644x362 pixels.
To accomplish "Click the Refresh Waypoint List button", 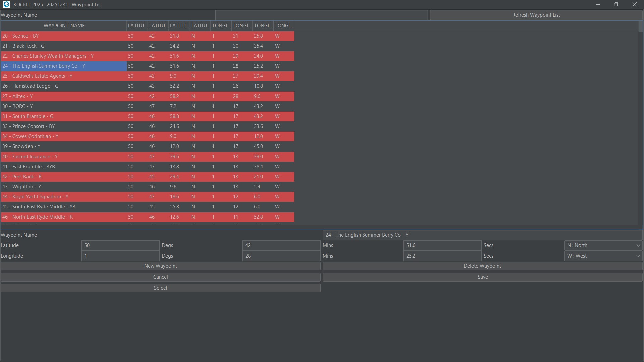I will coord(536,15).
